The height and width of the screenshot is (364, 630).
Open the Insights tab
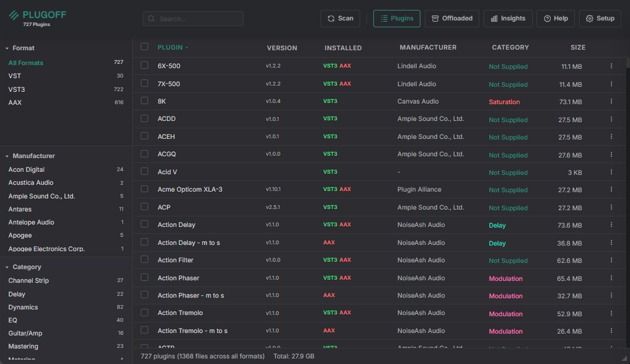[507, 19]
